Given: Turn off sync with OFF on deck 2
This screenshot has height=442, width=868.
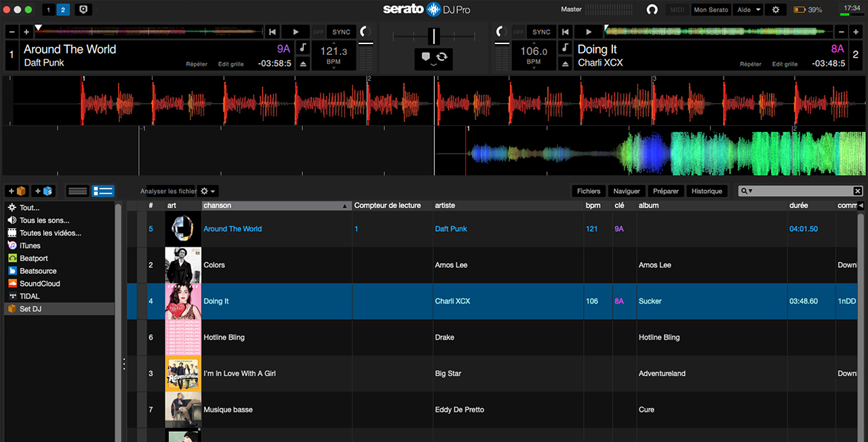Looking at the screenshot, I should pyautogui.click(x=519, y=32).
